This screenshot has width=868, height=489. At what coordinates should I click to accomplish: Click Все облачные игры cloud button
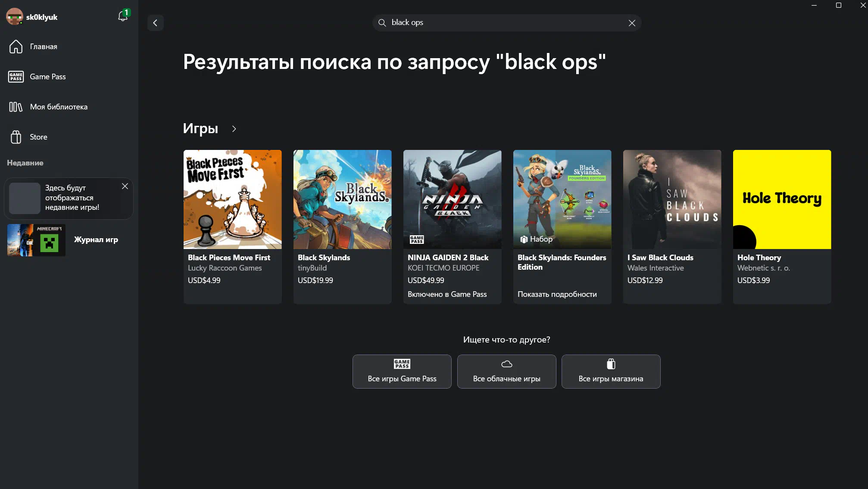tap(507, 371)
